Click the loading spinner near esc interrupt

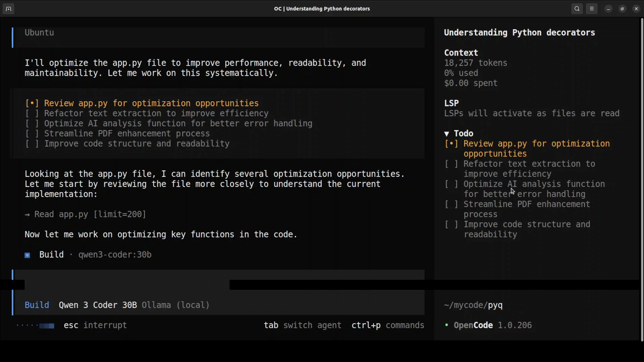[46, 326]
